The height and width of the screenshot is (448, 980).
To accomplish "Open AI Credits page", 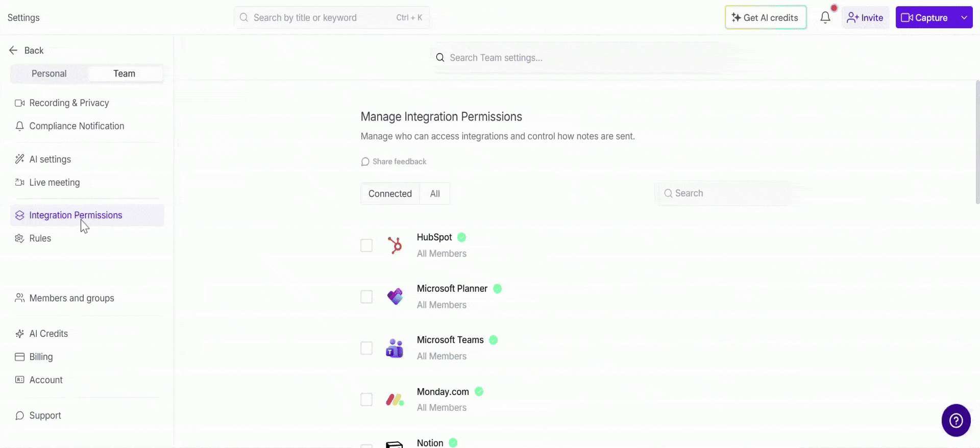I will point(87,334).
